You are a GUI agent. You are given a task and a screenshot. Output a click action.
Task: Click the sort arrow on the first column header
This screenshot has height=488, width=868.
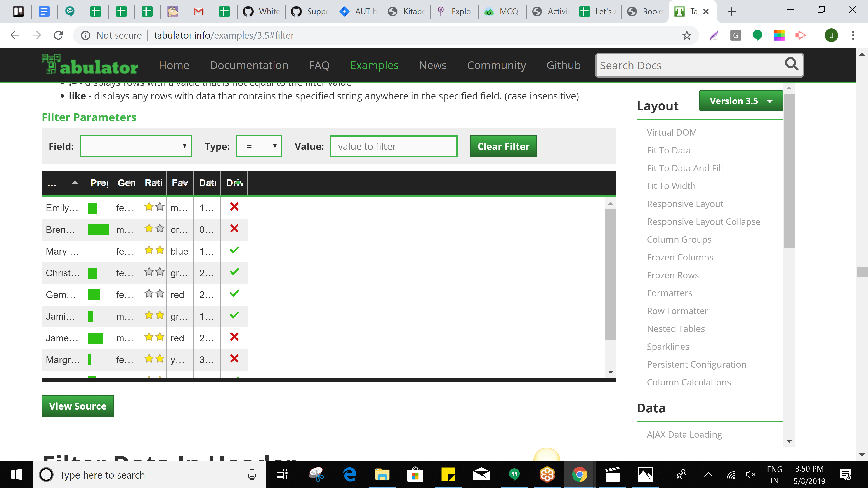pos(75,183)
